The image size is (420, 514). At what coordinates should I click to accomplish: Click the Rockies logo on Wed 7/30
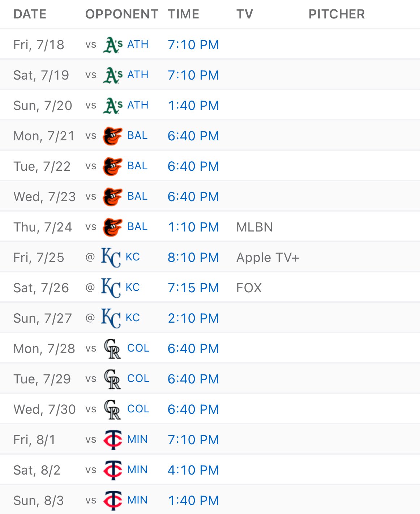(x=112, y=409)
